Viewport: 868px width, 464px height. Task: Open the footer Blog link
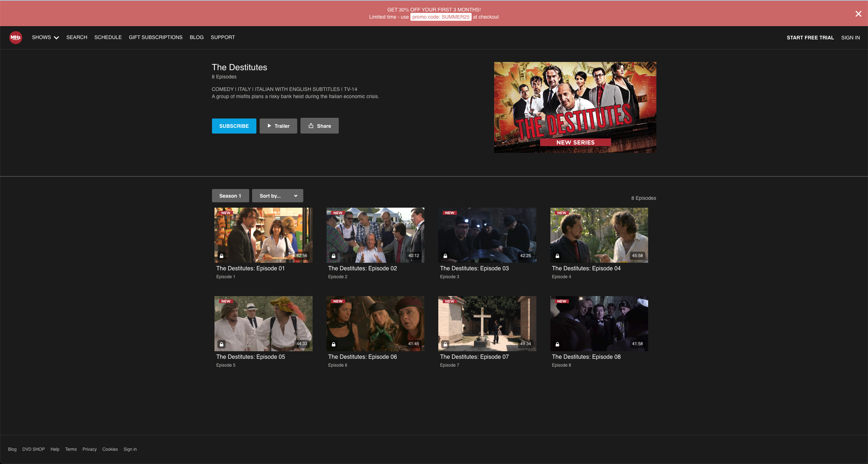12,449
